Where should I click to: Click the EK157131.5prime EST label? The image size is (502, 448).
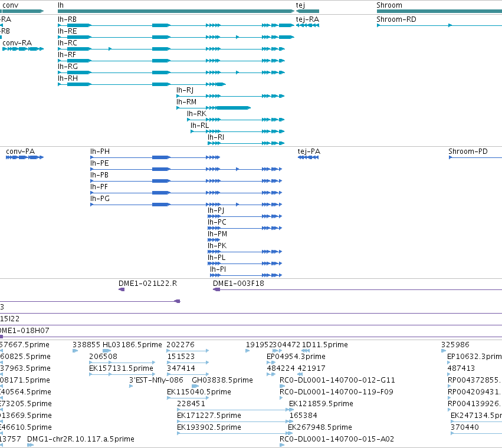[x=121, y=368]
